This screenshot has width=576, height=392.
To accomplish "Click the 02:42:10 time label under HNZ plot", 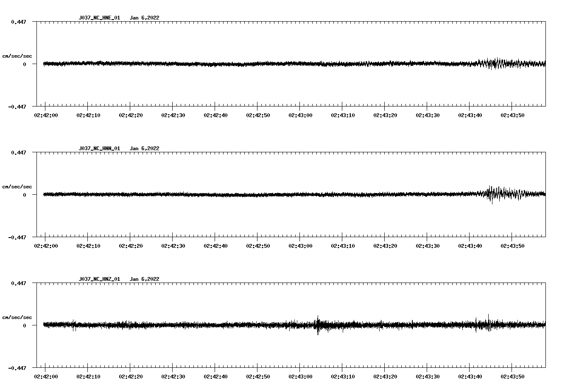I will pyautogui.click(x=88, y=377).
